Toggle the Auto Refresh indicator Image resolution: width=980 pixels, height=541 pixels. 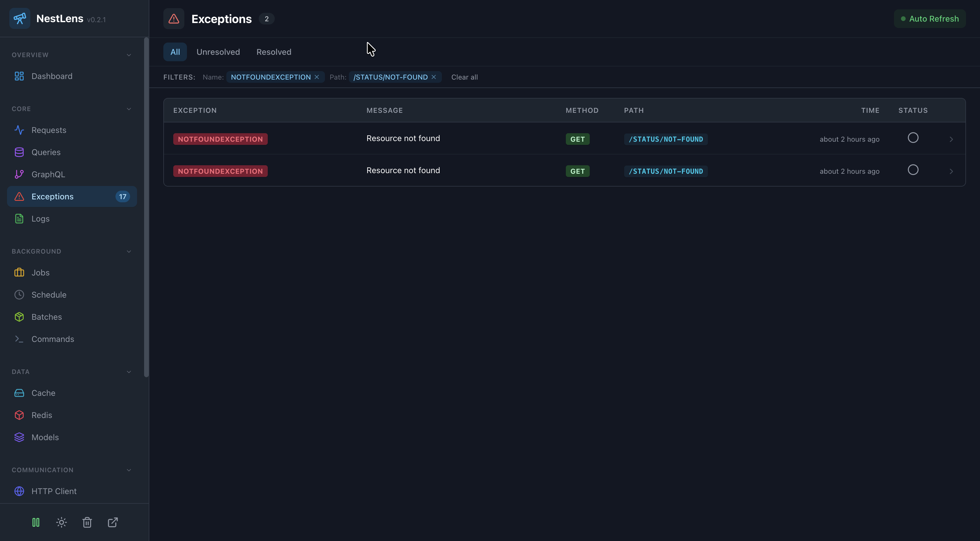(930, 19)
